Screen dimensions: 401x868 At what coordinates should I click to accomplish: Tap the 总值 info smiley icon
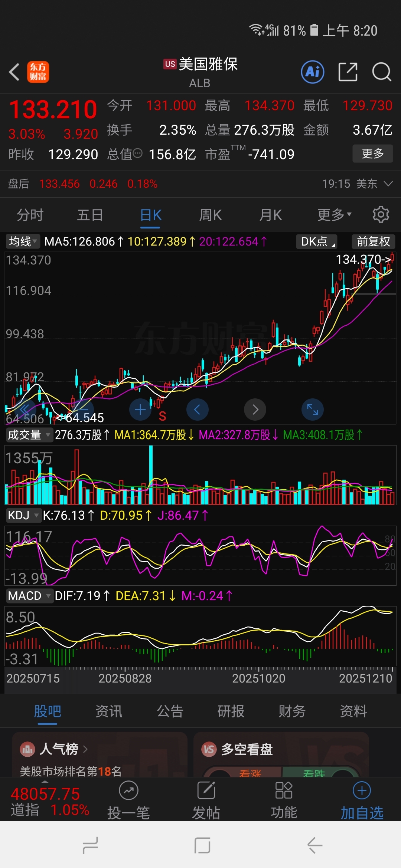[x=138, y=153]
